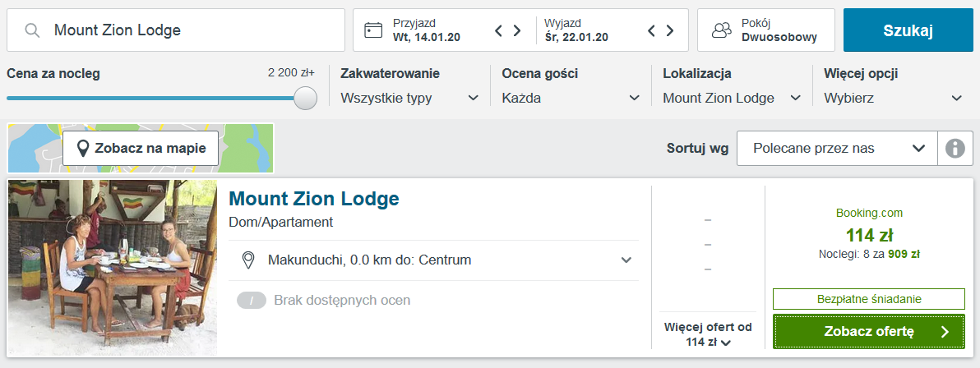
Task: Go to next check-out date arrow
Action: [669, 30]
